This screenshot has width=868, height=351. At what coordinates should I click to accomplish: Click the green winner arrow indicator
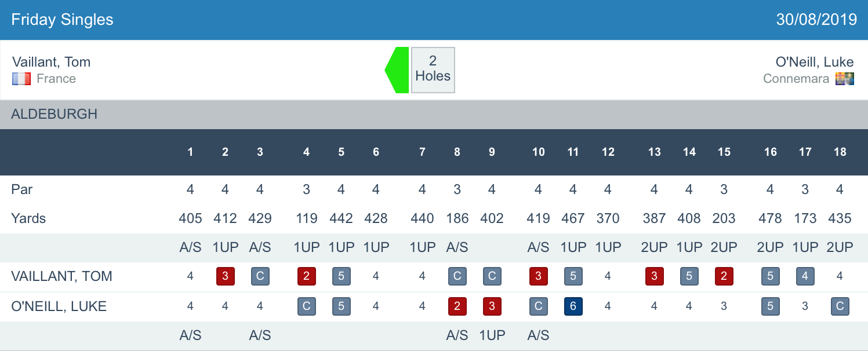pyautogui.click(x=398, y=70)
